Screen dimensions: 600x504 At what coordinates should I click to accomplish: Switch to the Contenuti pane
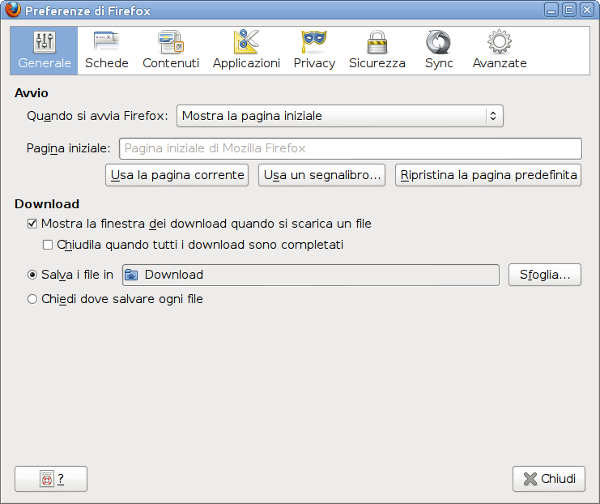171,51
